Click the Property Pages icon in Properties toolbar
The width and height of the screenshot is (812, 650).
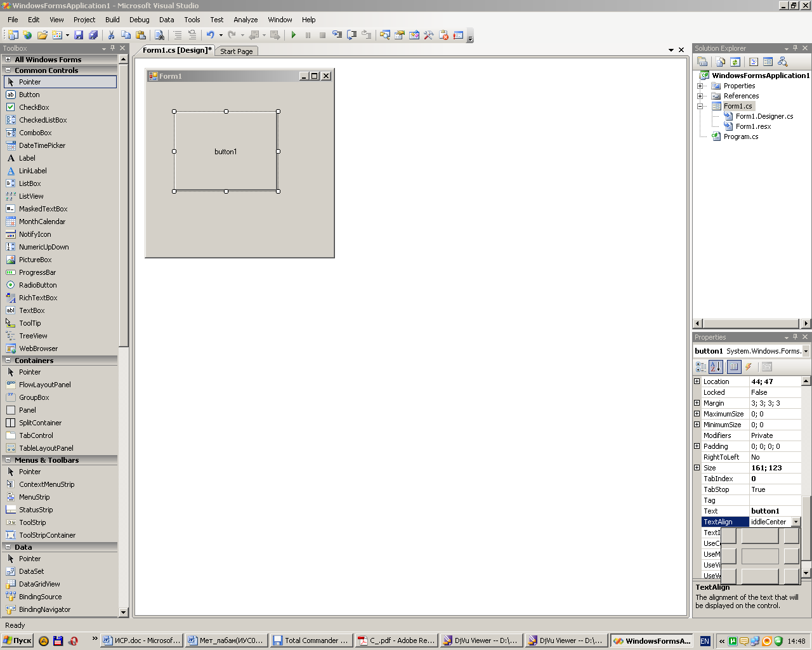pos(767,367)
